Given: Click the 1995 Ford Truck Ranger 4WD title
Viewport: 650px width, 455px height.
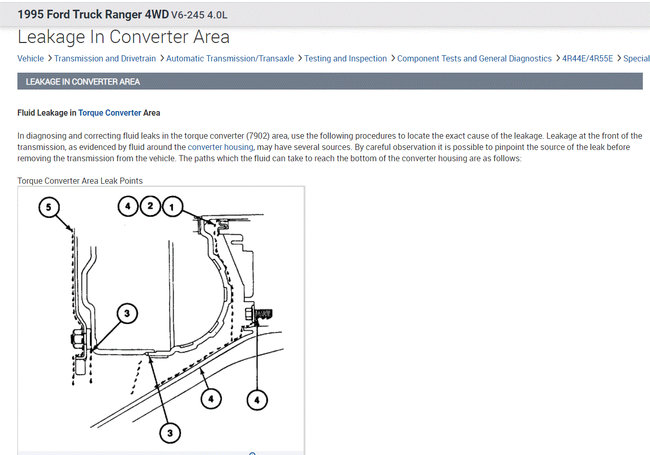Looking at the screenshot, I should [x=93, y=15].
